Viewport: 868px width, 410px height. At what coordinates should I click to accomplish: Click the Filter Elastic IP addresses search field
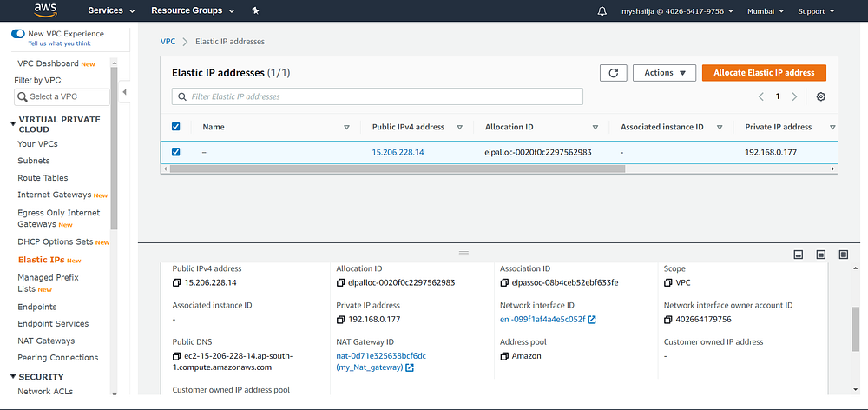pos(378,96)
